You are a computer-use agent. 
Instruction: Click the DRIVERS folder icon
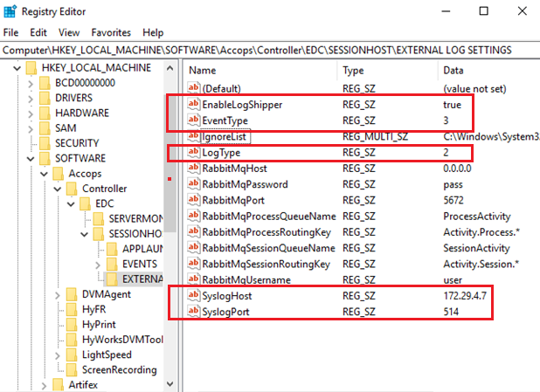point(45,98)
